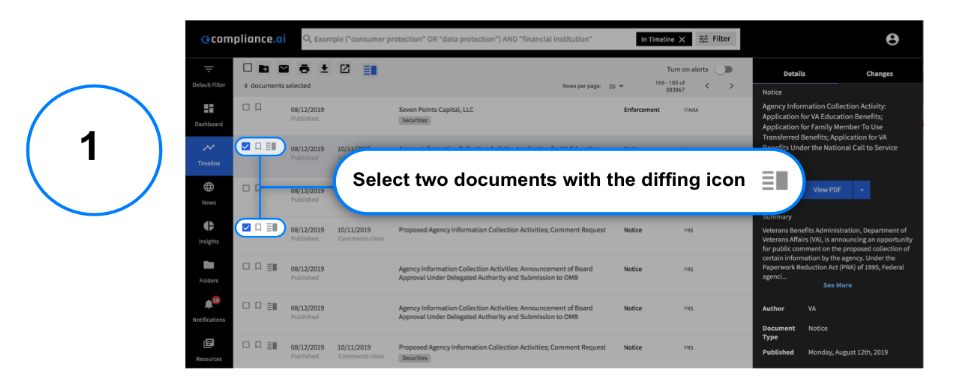Click the print toolbar icon
Screen dimensions: 962x388
click(304, 69)
